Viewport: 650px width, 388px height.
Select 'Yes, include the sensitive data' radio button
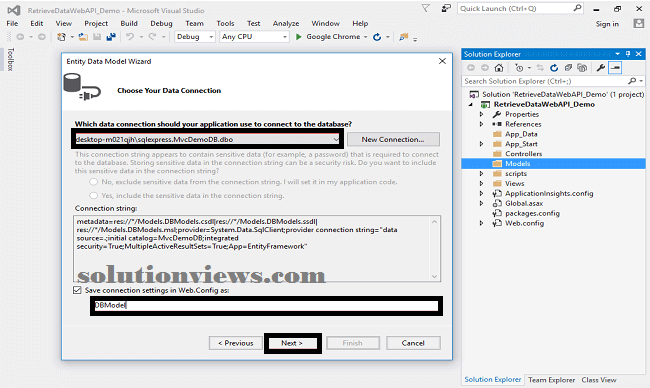(x=94, y=195)
